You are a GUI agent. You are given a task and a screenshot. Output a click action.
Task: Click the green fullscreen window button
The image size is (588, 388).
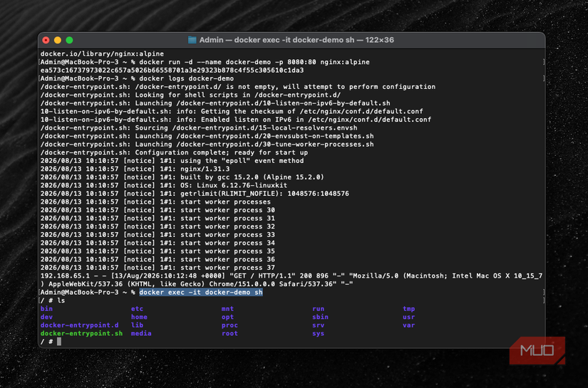(69, 40)
